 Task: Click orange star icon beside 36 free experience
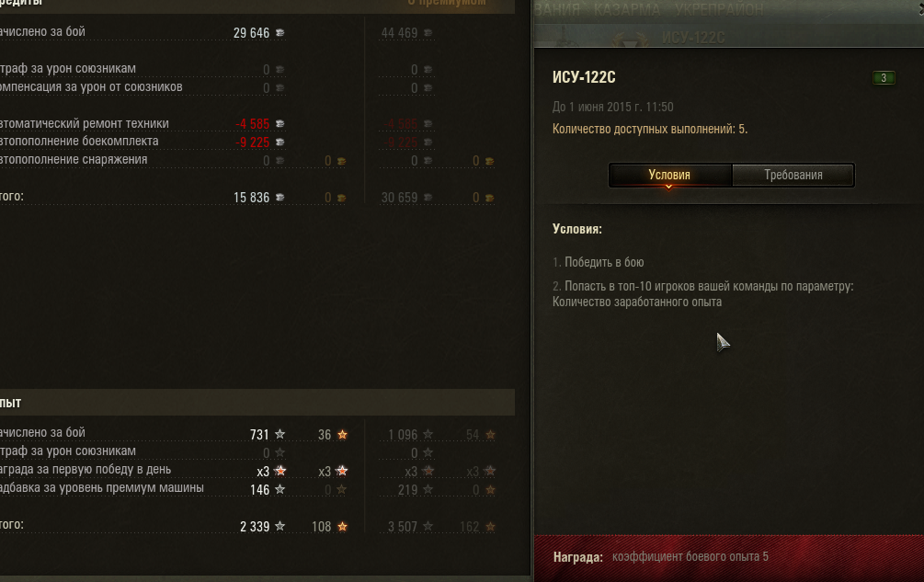click(342, 435)
